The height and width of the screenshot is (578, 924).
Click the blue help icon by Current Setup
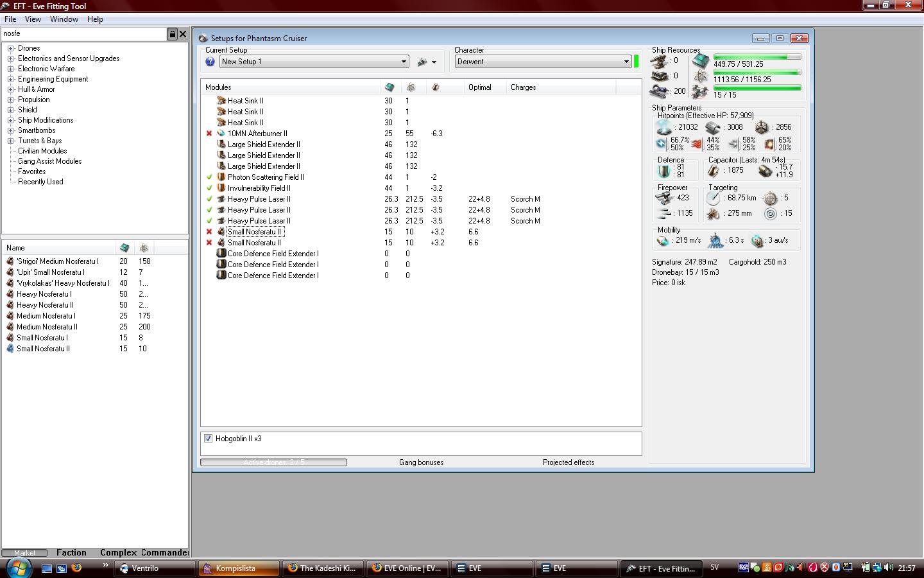coord(210,62)
